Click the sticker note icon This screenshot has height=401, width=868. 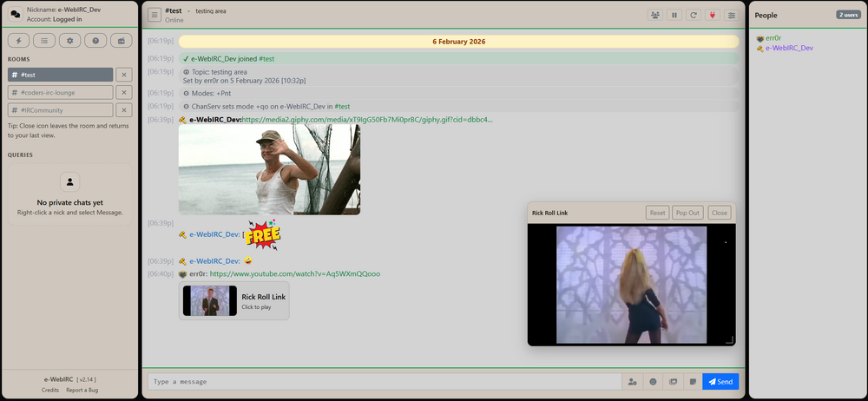[693, 382]
